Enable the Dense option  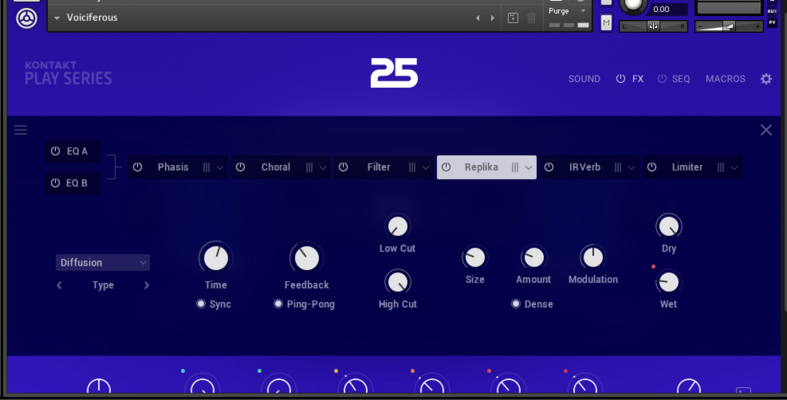coord(515,304)
